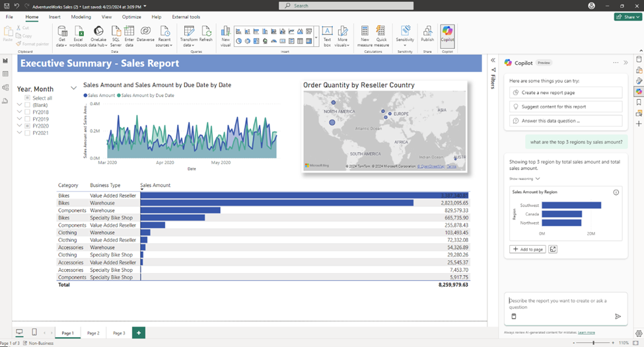Screen dimensions: 644x347
Task: Expand the FY2021 slicer node
Action: [19, 133]
